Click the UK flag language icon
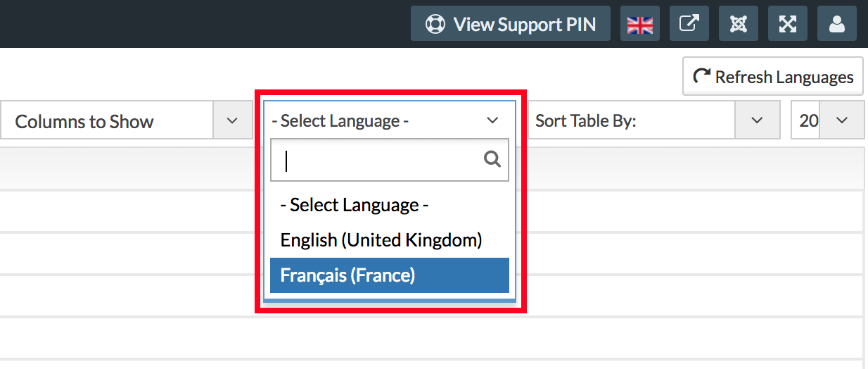Screen dimensions: 868x369 (640, 24)
